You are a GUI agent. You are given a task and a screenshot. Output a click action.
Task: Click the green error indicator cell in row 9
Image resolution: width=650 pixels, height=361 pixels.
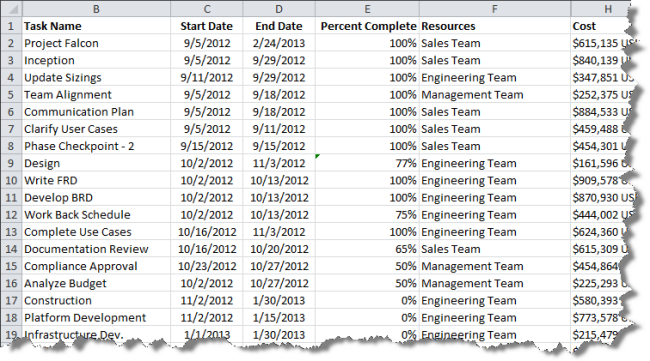tap(367, 163)
